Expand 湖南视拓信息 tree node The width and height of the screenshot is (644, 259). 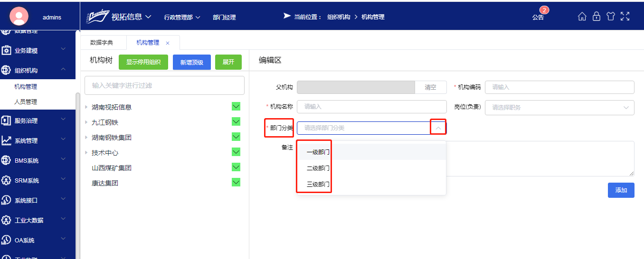coord(86,107)
